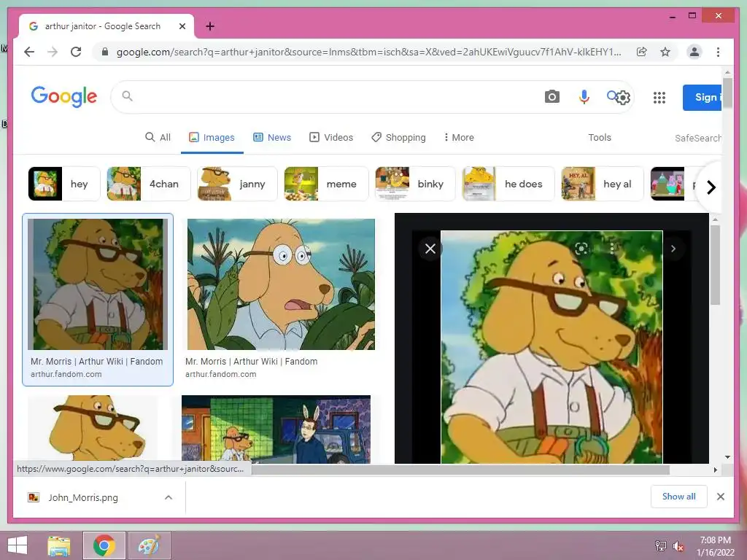Click the muted volume tray icon
The image size is (747, 560).
(x=678, y=546)
